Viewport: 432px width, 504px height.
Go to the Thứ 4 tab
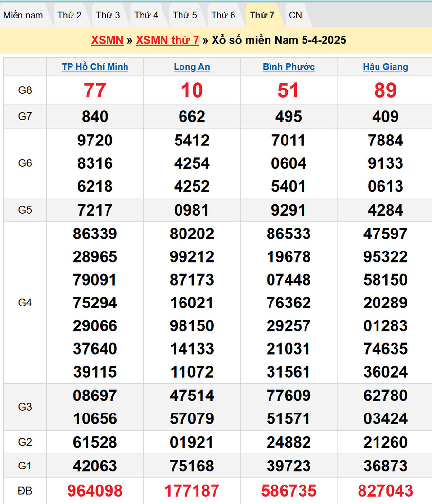coord(146,15)
